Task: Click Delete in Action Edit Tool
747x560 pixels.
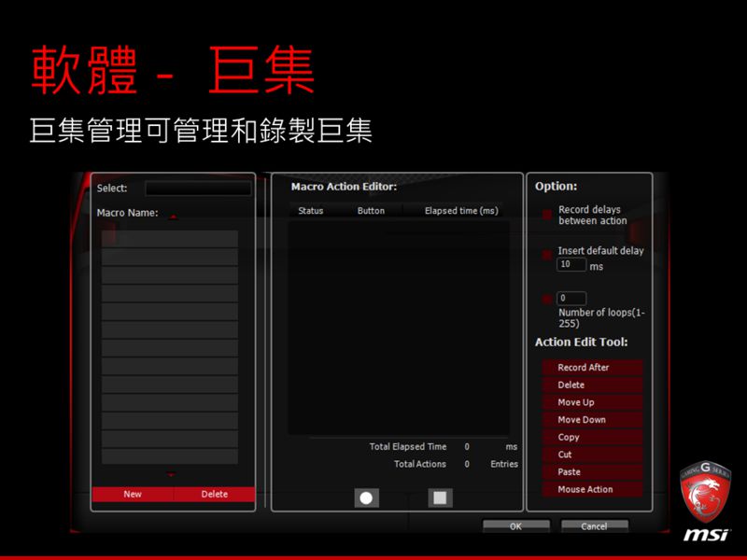Action: point(592,385)
